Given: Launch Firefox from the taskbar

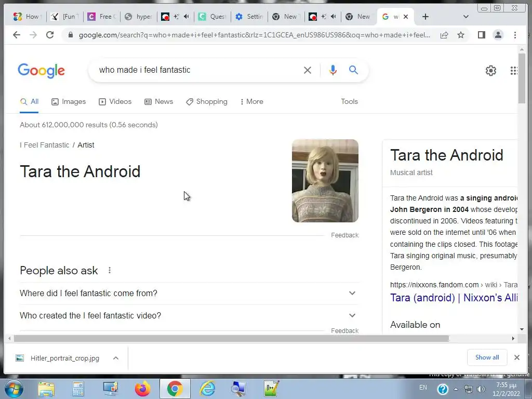Looking at the screenshot, I should click(142, 389).
